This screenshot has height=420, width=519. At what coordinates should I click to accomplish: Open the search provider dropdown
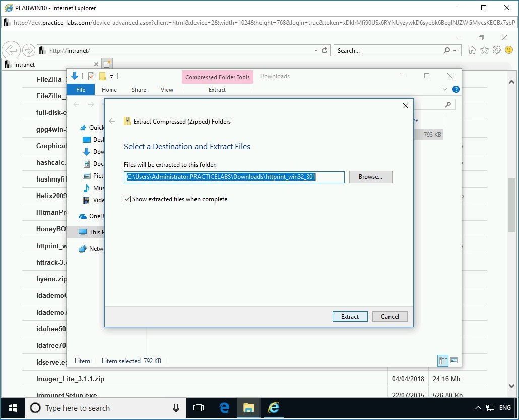(x=454, y=50)
